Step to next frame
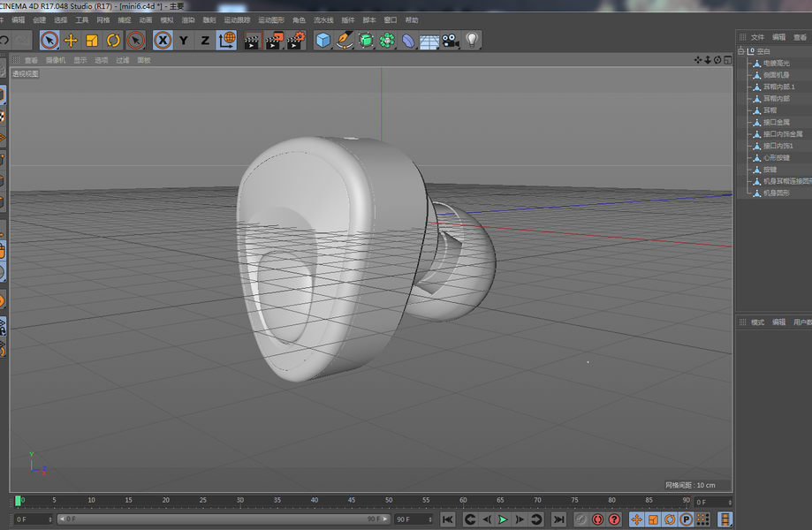Image resolution: width=812 pixels, height=530 pixels. coord(520,519)
